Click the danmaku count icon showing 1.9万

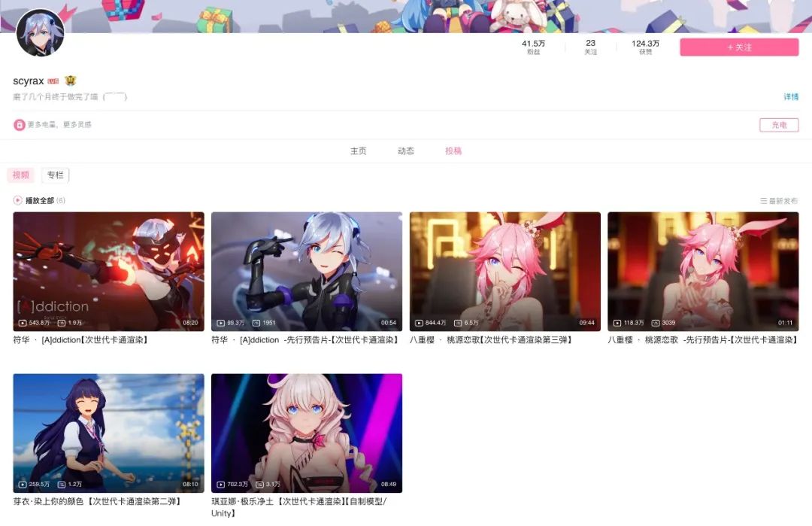click(62, 323)
